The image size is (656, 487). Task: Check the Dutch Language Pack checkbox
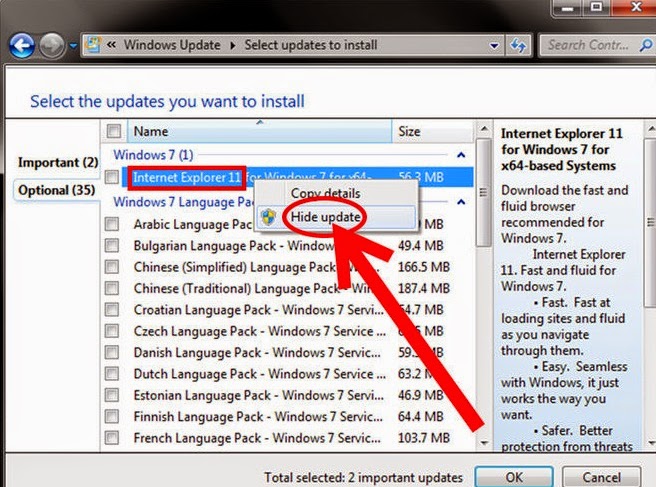[x=112, y=374]
